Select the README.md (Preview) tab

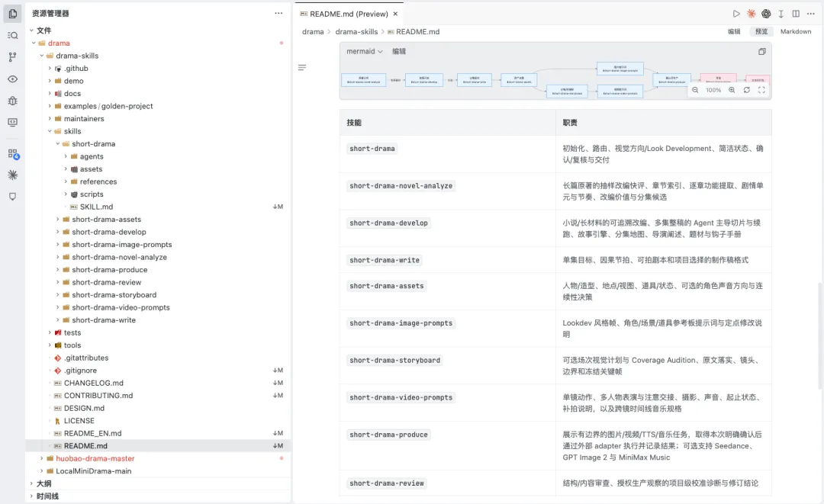(349, 14)
